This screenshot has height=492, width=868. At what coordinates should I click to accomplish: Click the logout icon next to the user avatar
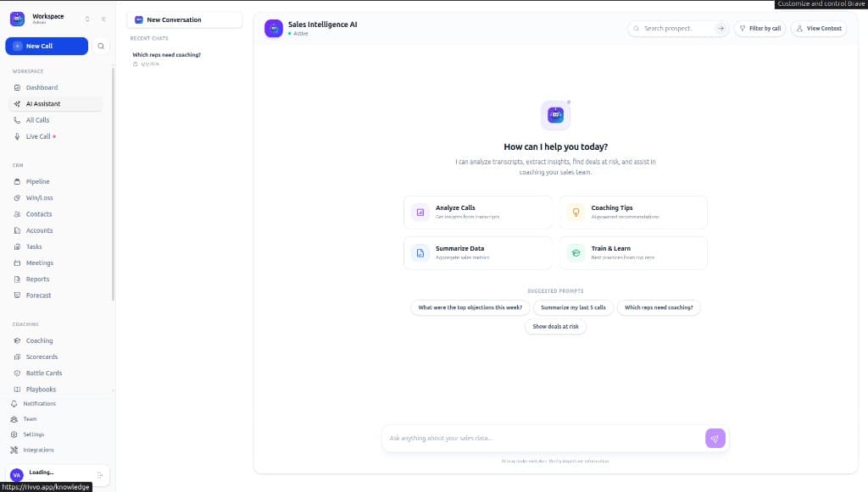[x=100, y=475]
